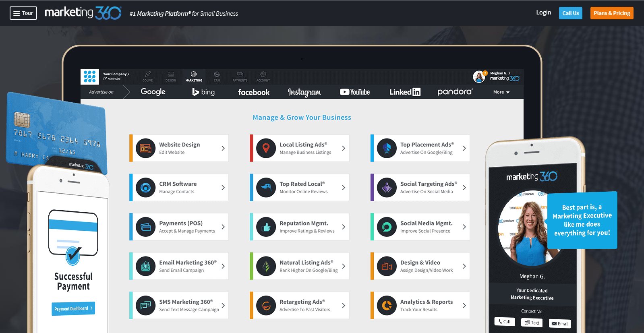The width and height of the screenshot is (644, 333).
Task: Expand the More advertising platforms dropdown
Action: point(501,92)
